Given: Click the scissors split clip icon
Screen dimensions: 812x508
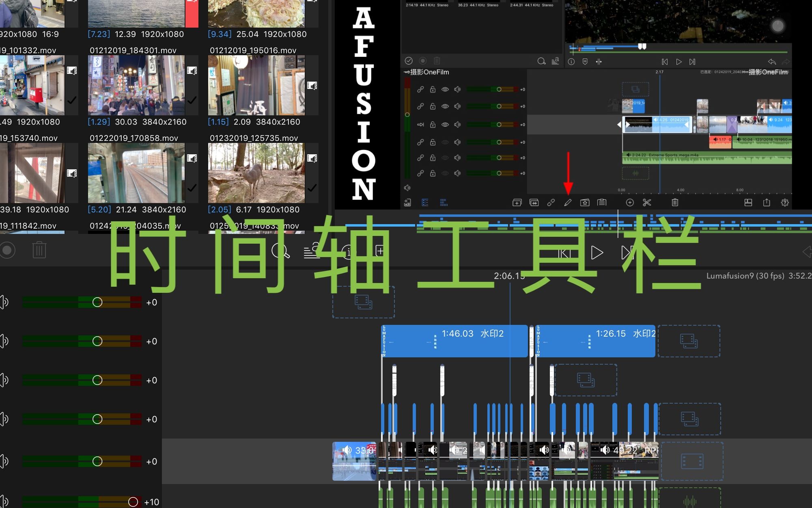Looking at the screenshot, I should pos(647,203).
